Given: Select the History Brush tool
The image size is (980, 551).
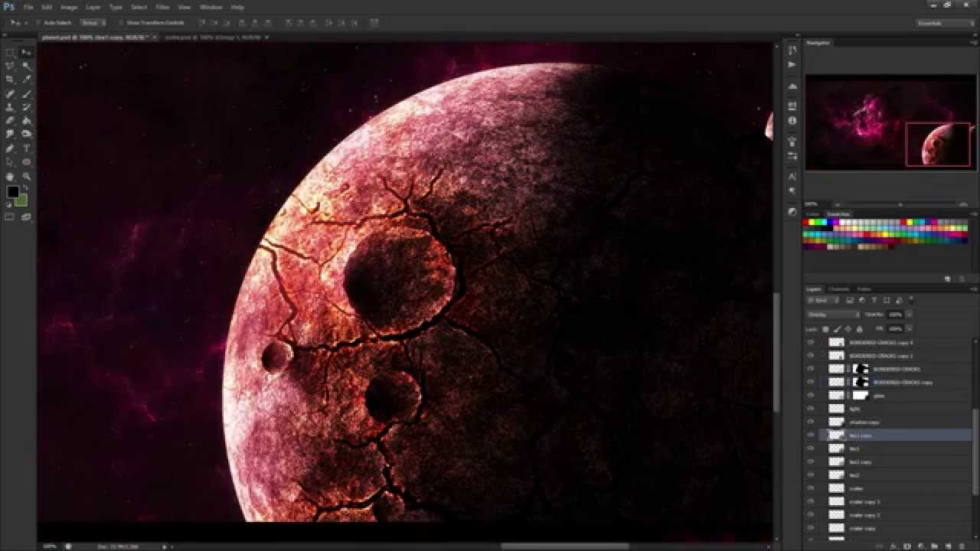Looking at the screenshot, I should tap(27, 107).
